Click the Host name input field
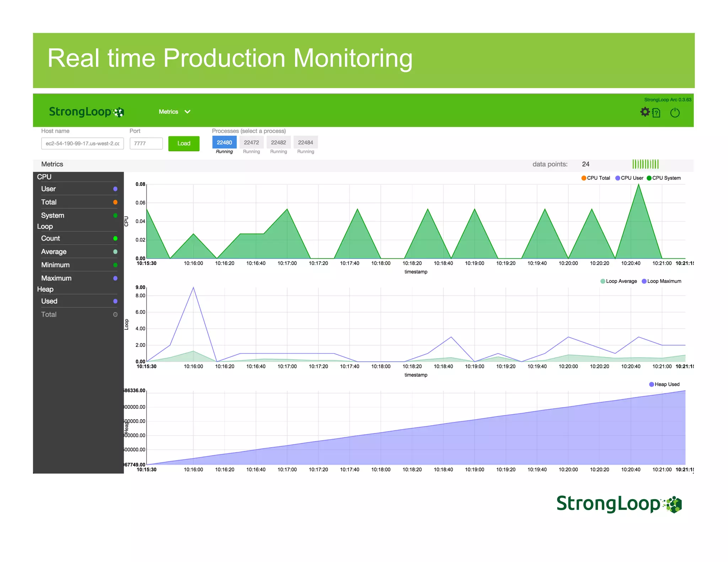728x562 pixels. (82, 144)
